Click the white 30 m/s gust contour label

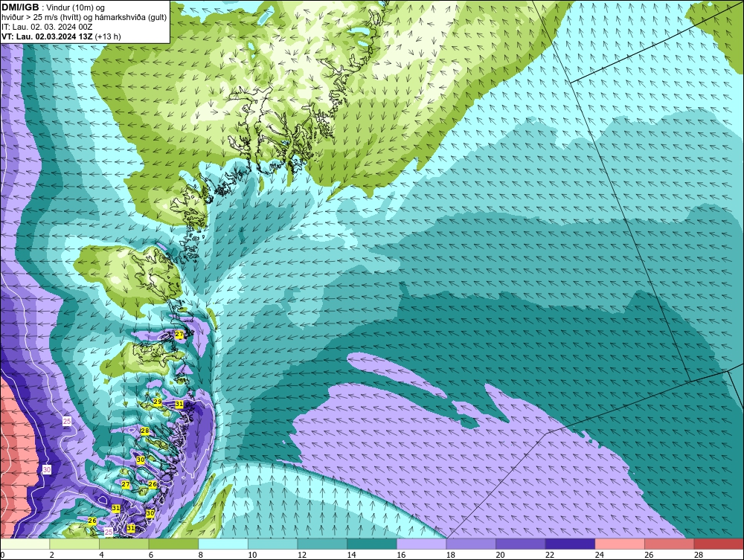(x=46, y=469)
